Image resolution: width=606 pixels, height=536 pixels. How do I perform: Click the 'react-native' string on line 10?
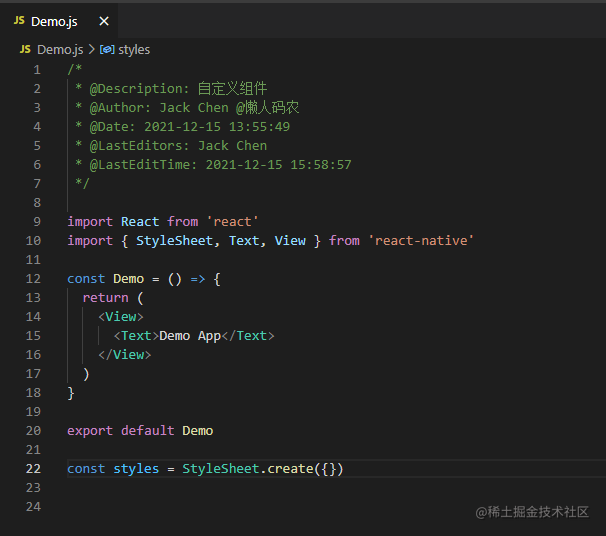click(x=421, y=241)
